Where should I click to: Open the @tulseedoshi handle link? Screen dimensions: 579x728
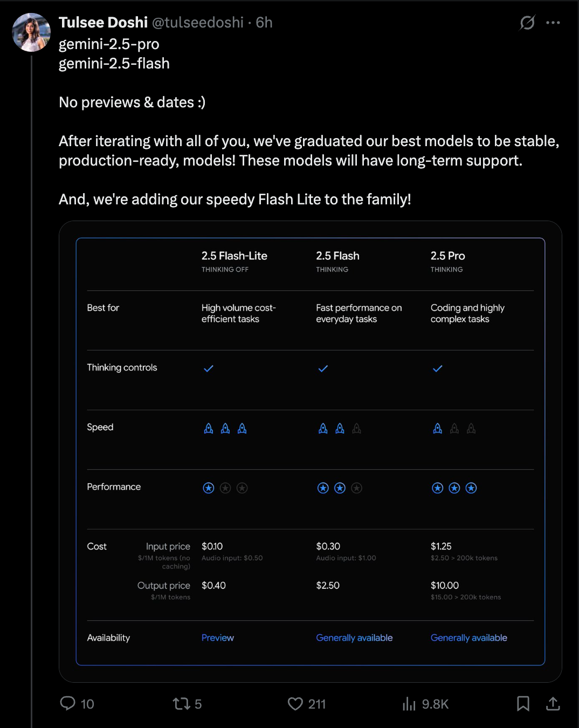coord(197,23)
